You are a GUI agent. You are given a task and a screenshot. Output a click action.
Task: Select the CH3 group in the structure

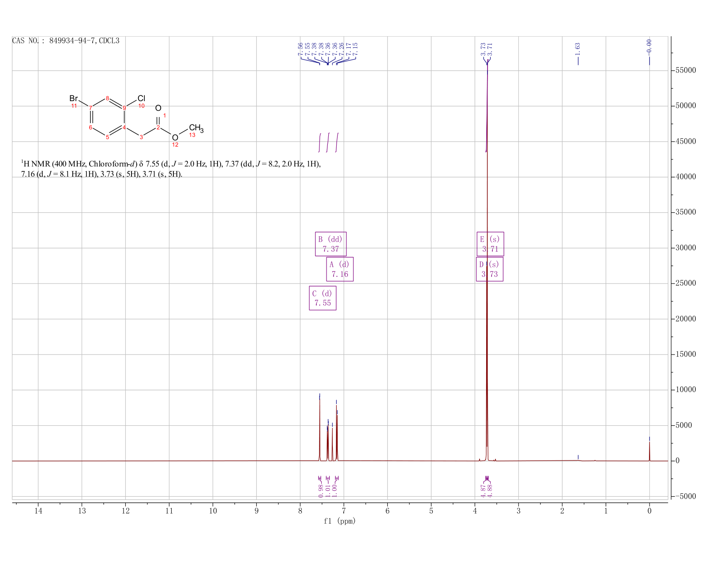pos(196,128)
